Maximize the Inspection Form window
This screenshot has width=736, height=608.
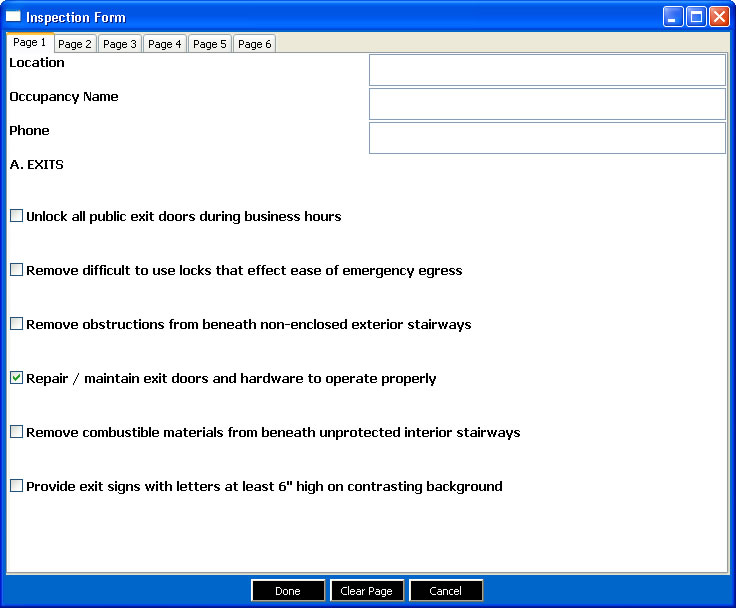pyautogui.click(x=697, y=17)
